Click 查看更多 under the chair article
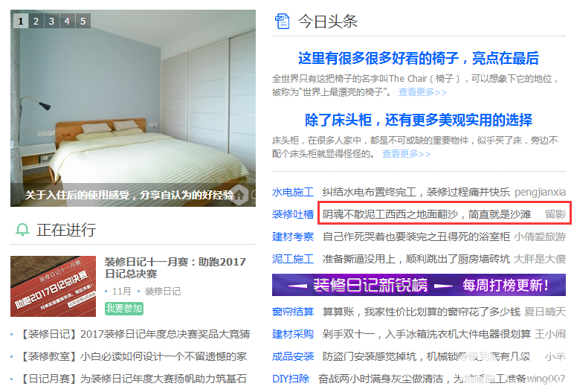574x392 pixels. (422, 92)
